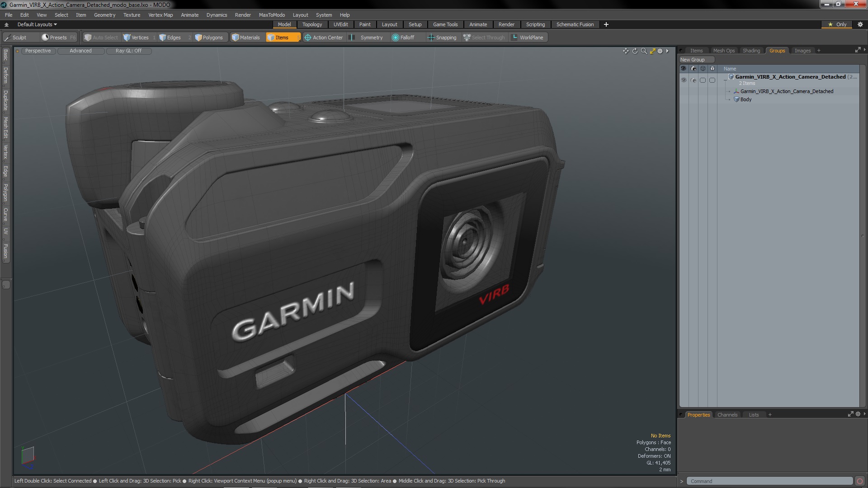Maximize the viewport with the expand icon

(652, 51)
